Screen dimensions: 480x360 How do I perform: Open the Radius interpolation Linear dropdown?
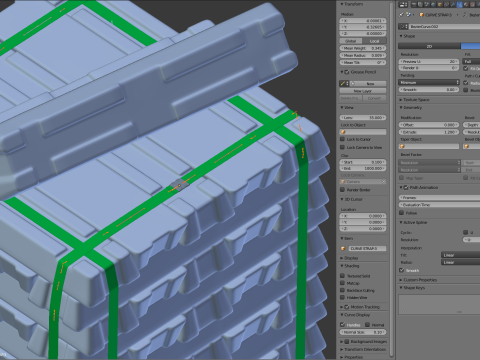click(x=461, y=262)
